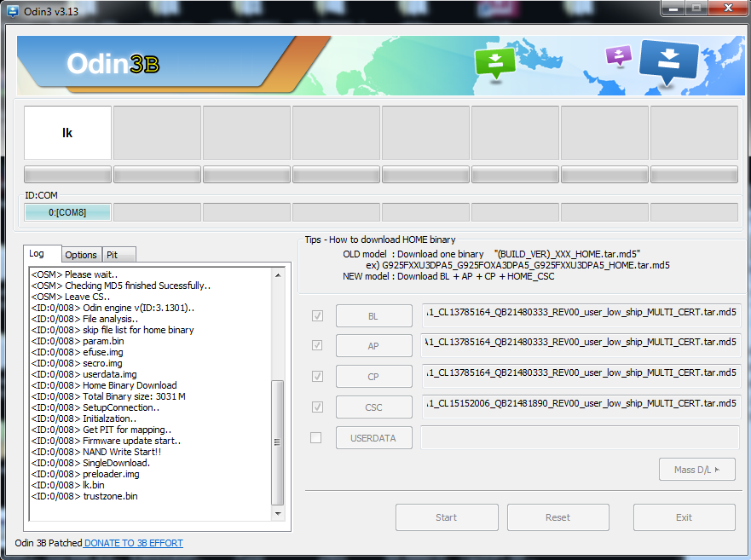
Task: Click log line 'File analysis..'
Action: [84, 319]
